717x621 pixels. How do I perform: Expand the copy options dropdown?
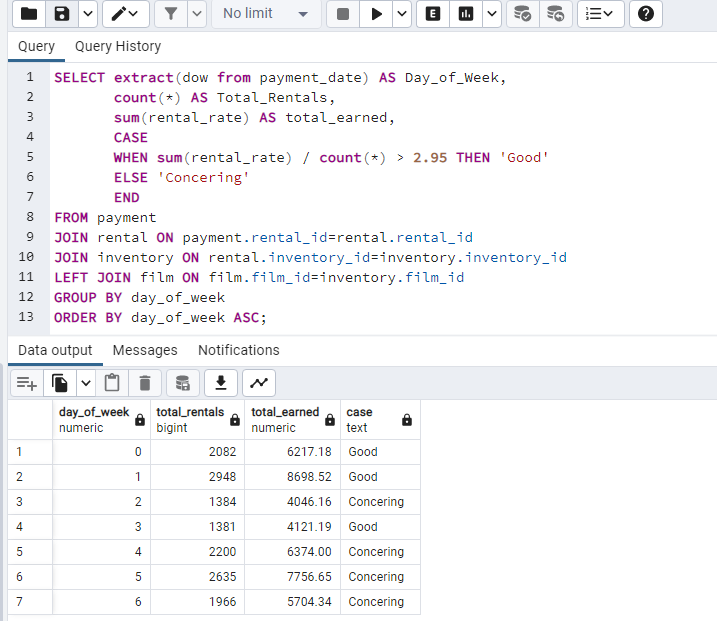pos(86,383)
